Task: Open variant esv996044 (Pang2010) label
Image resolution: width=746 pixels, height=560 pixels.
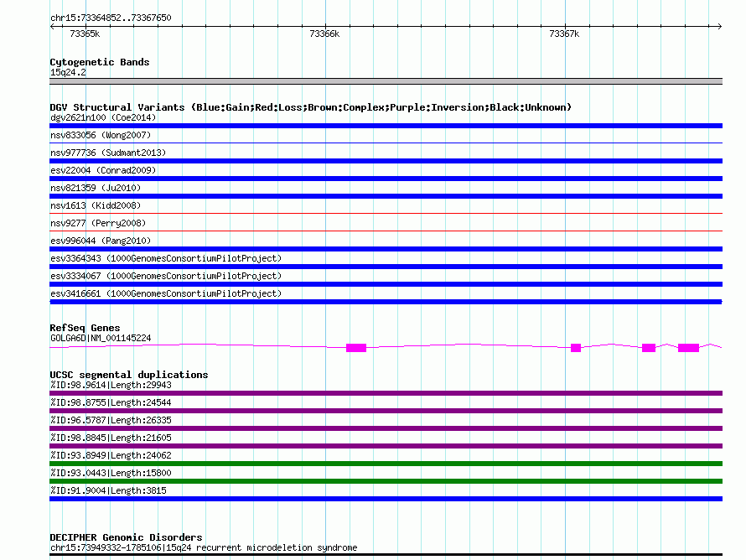Action: (x=101, y=241)
